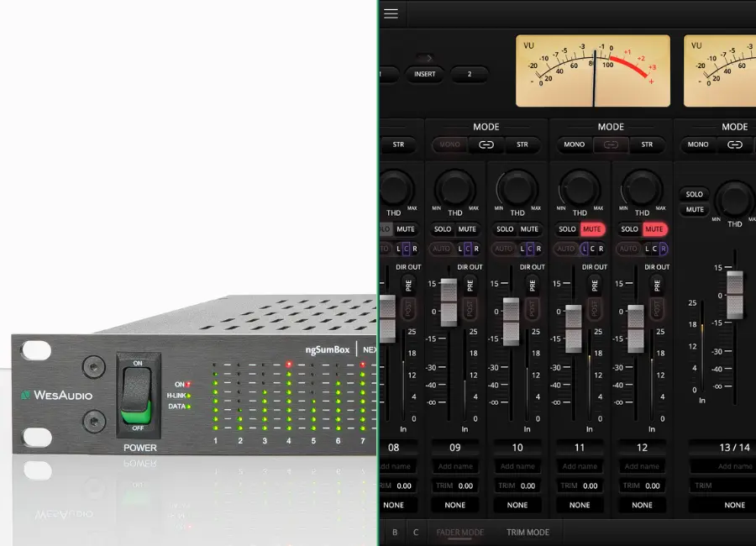Open the NONE routing selector under channel 12
The height and width of the screenshot is (546, 756).
click(x=642, y=505)
